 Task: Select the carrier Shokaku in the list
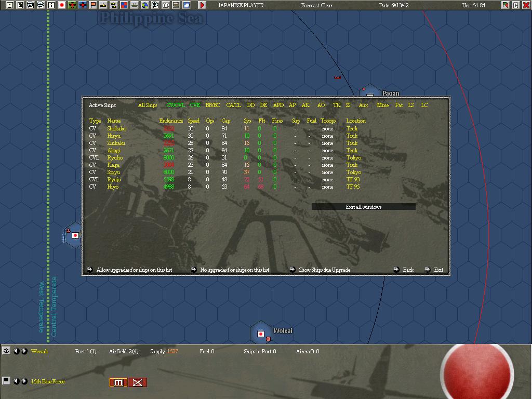tap(116, 128)
